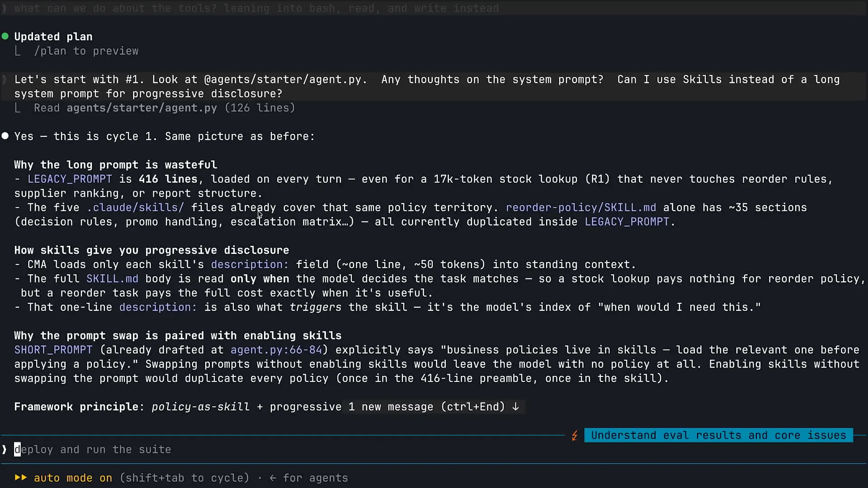Image resolution: width=868 pixels, height=488 pixels.
Task: Click the .claude/skills/ path reference
Action: 135,207
